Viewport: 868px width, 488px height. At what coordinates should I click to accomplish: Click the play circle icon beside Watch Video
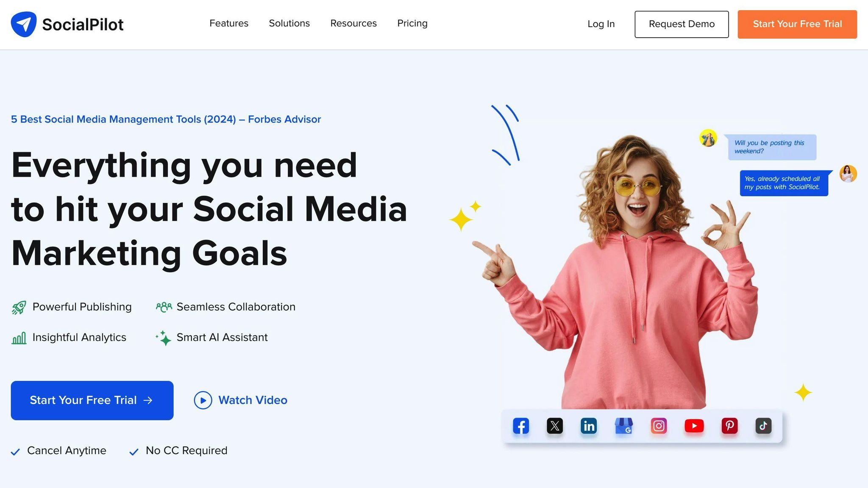tap(203, 400)
